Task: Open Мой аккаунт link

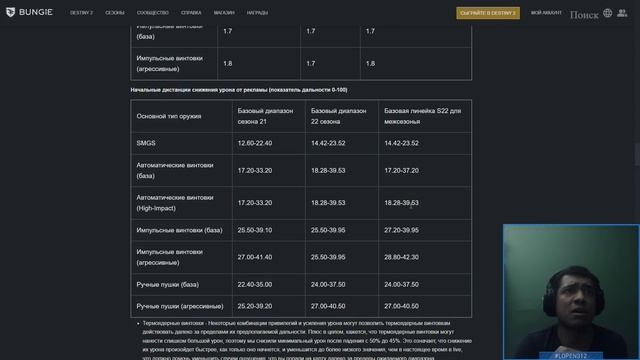Action: (x=546, y=13)
